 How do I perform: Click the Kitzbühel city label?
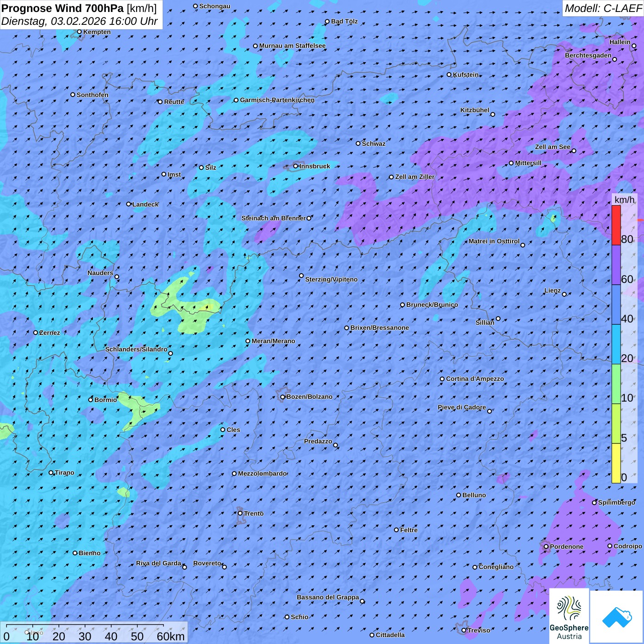475,110
